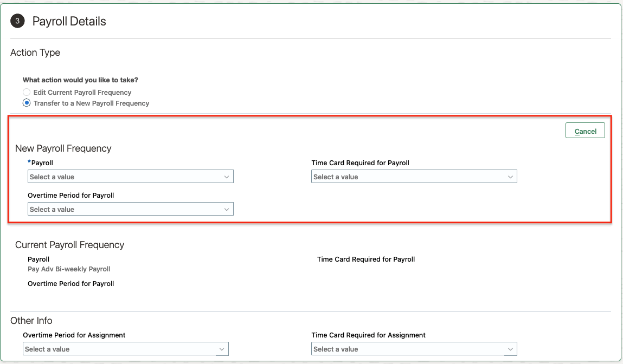Image resolution: width=623 pixels, height=364 pixels.
Task: Choose Transfer to a New Payroll Frequency option
Action: (x=27, y=103)
